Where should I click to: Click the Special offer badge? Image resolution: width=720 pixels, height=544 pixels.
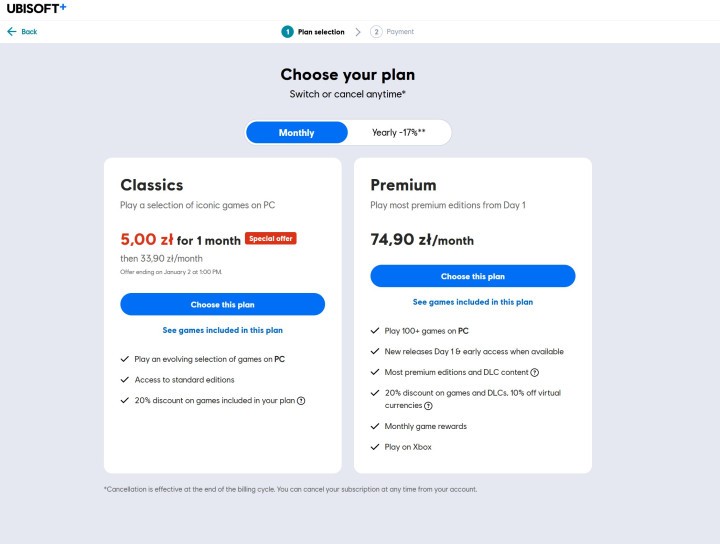[271, 239]
